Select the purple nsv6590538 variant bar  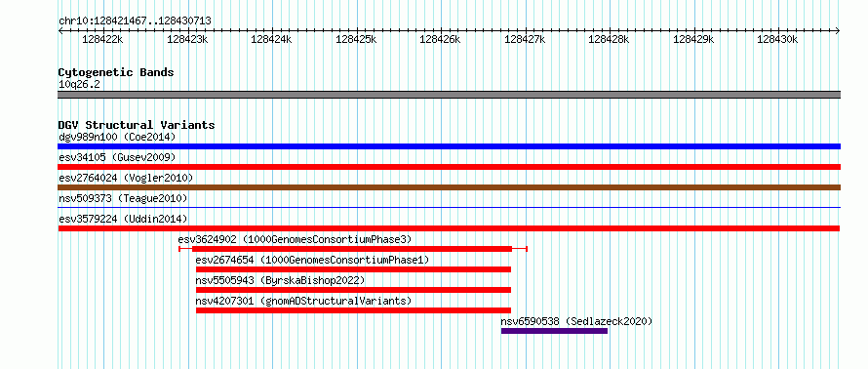pyautogui.click(x=554, y=331)
